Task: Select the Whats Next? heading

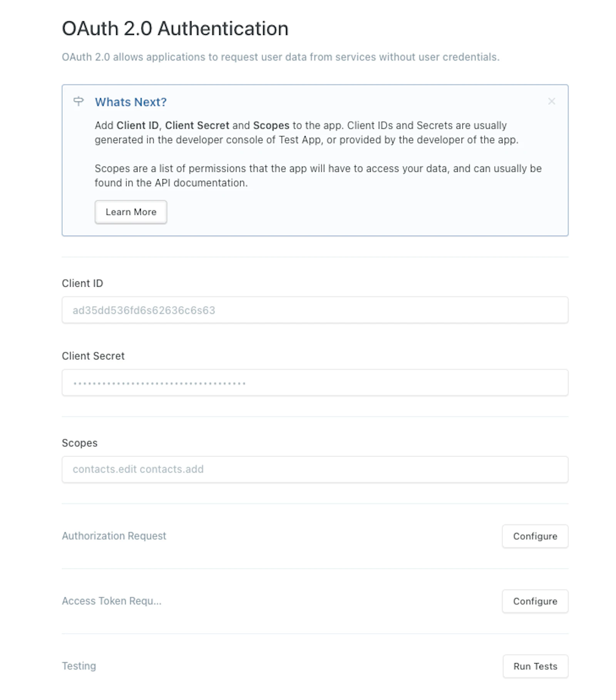Action: (131, 102)
